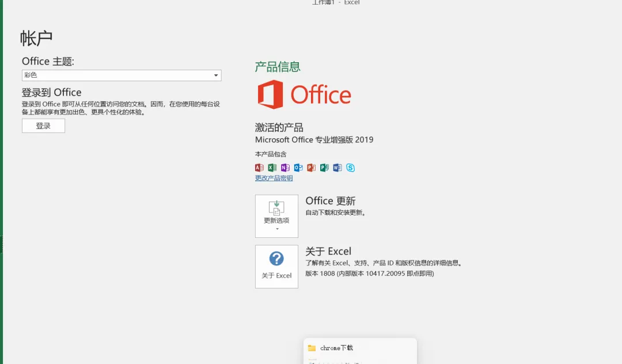Screen dimensions: 622x364
Task: Click the PowerPoint app icon
Action: (x=312, y=168)
